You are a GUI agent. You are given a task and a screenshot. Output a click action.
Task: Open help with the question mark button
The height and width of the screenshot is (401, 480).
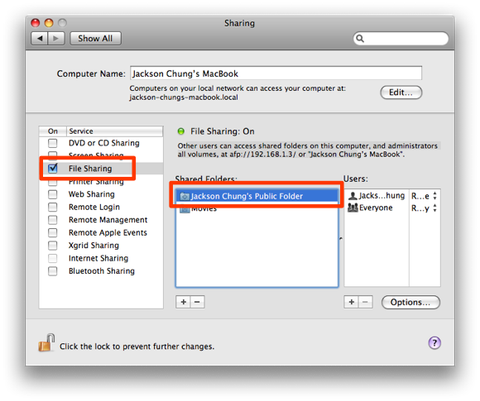pyautogui.click(x=434, y=343)
